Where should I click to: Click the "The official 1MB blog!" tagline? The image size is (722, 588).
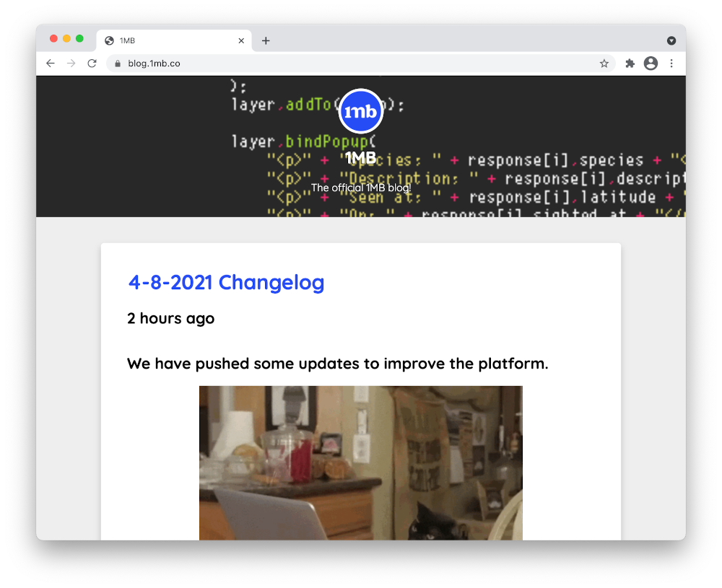pos(360,188)
